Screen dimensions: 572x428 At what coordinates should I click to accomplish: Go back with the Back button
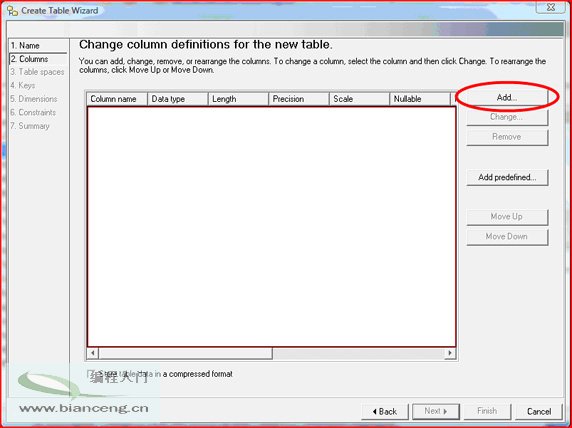pyautogui.click(x=384, y=412)
